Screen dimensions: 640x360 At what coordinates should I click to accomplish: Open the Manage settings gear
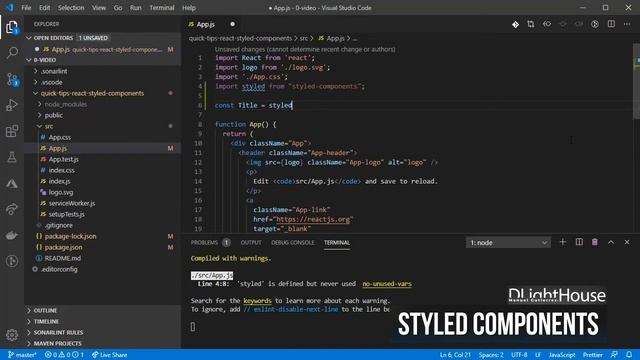click(x=12, y=335)
